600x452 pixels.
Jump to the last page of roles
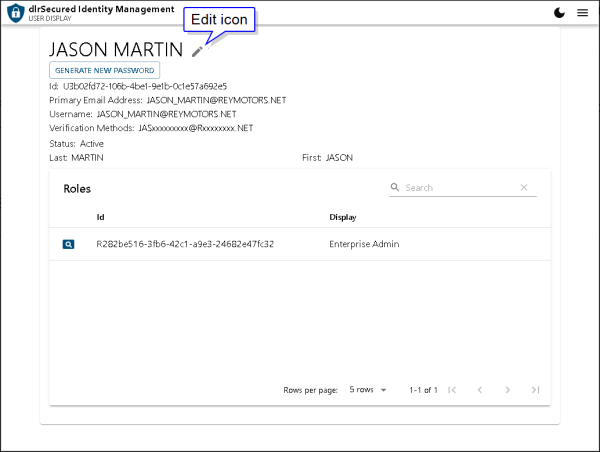(536, 390)
